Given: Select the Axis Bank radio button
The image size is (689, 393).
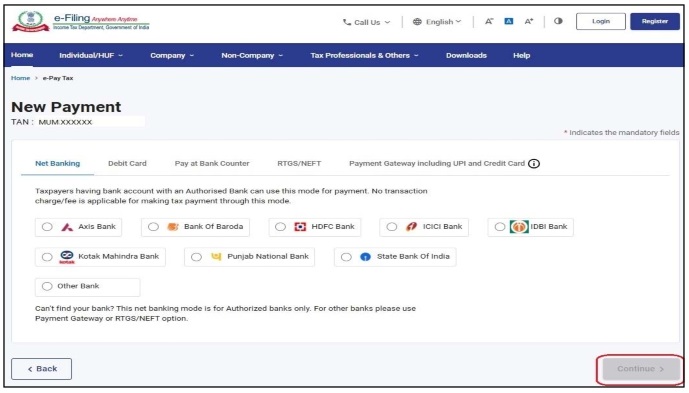Looking at the screenshot, I should tap(47, 227).
